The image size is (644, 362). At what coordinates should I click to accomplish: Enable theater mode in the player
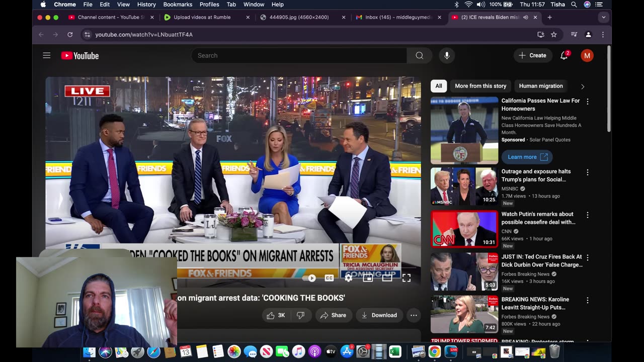(387, 278)
